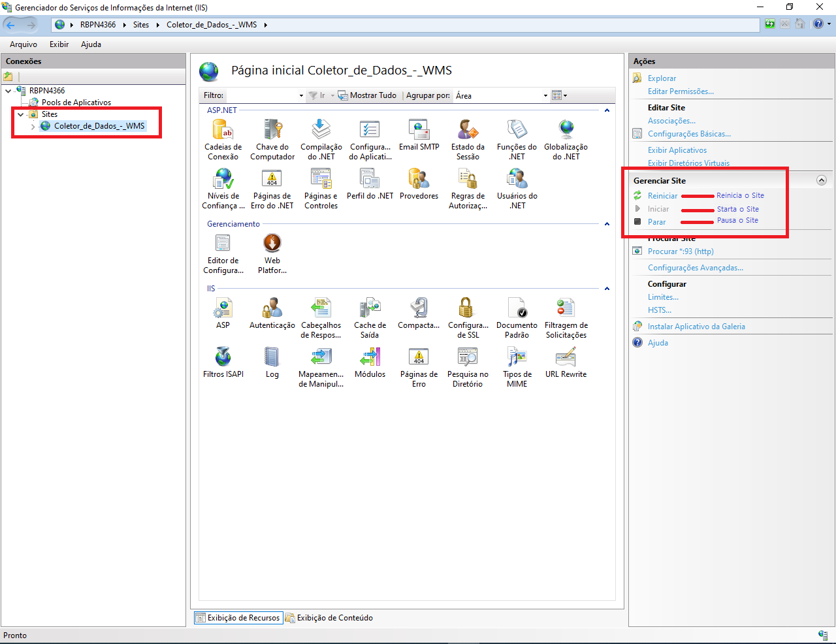Open the ASP feature
The image size is (836, 644).
pyautogui.click(x=223, y=314)
